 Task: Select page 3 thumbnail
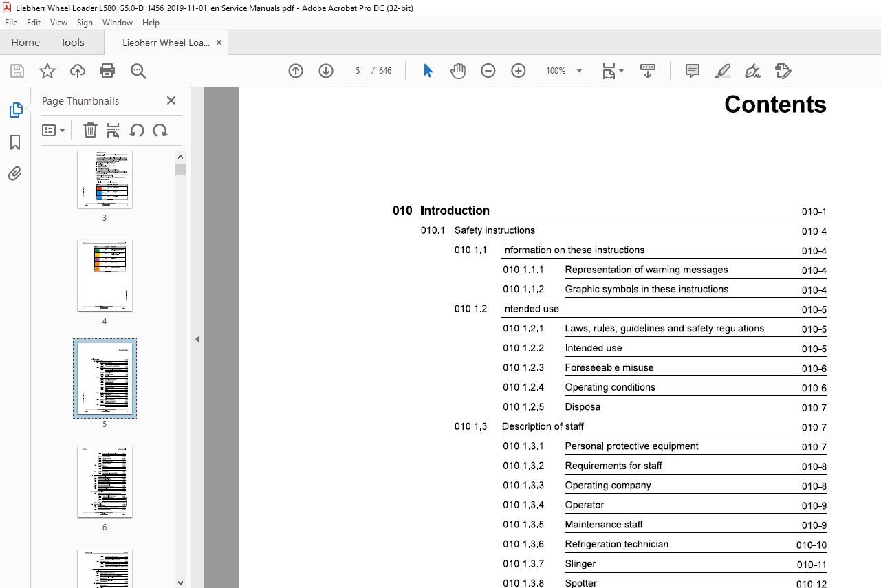pos(105,179)
